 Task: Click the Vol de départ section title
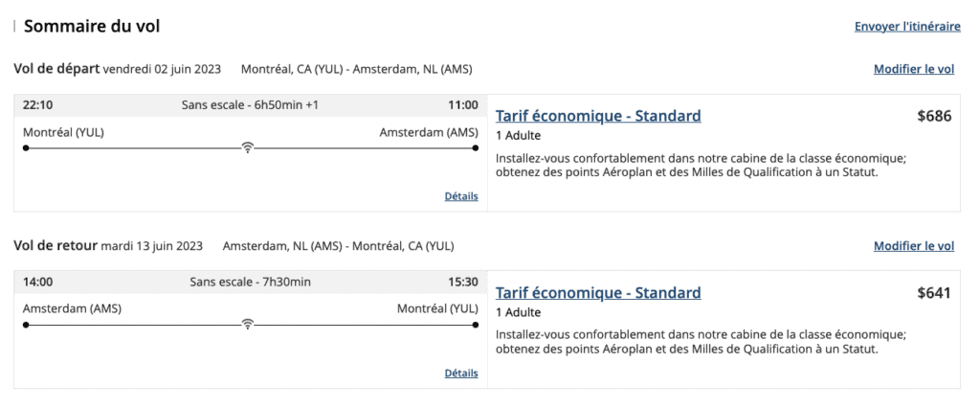tap(56, 69)
